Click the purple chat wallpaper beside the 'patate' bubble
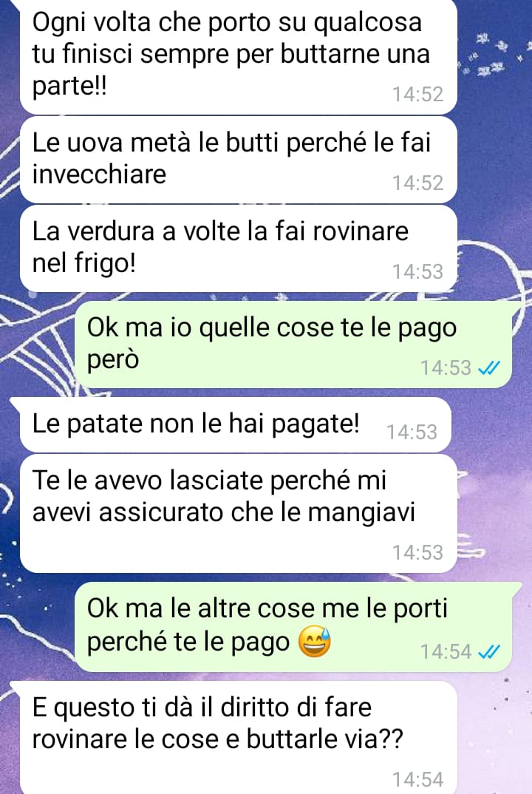 coord(491,425)
